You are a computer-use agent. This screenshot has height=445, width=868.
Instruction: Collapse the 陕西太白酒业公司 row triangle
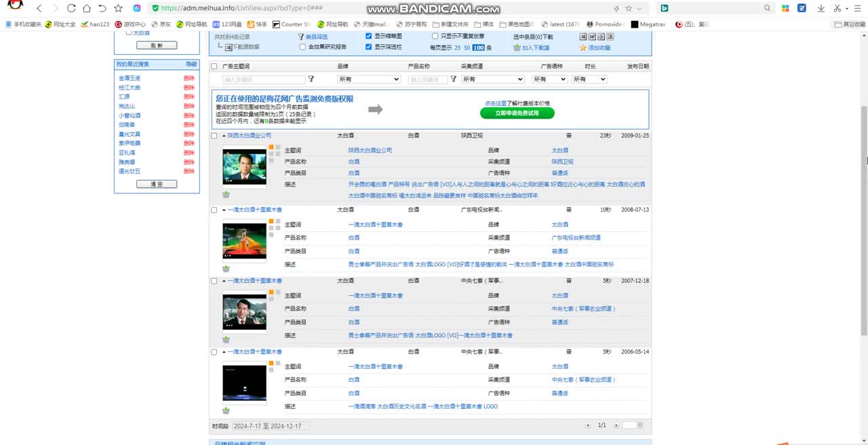(x=224, y=136)
